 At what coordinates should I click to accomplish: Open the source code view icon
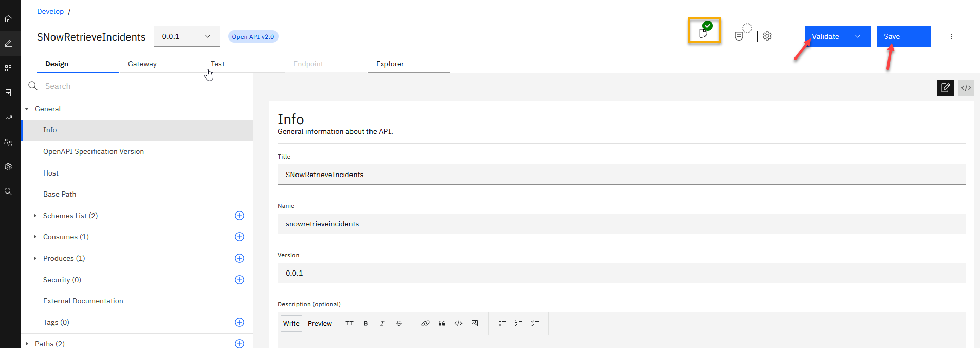966,88
